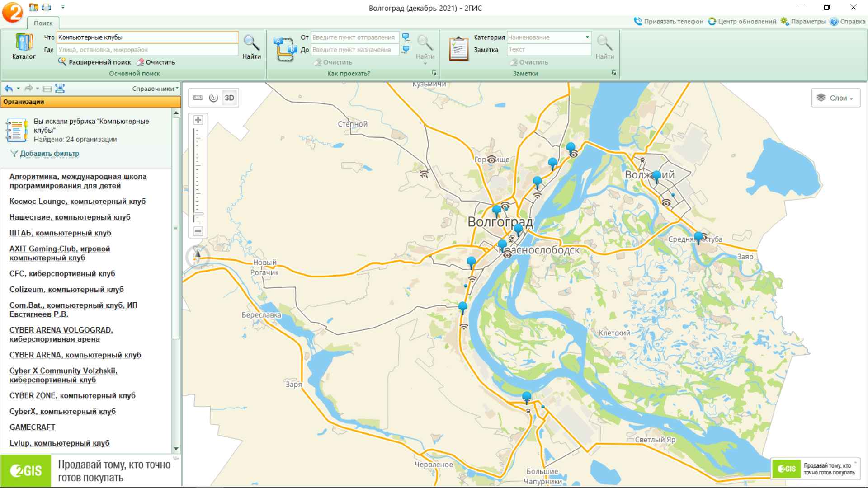The height and width of the screenshot is (488, 868).
Task: Click the Добавить фильтр link
Action: point(49,153)
